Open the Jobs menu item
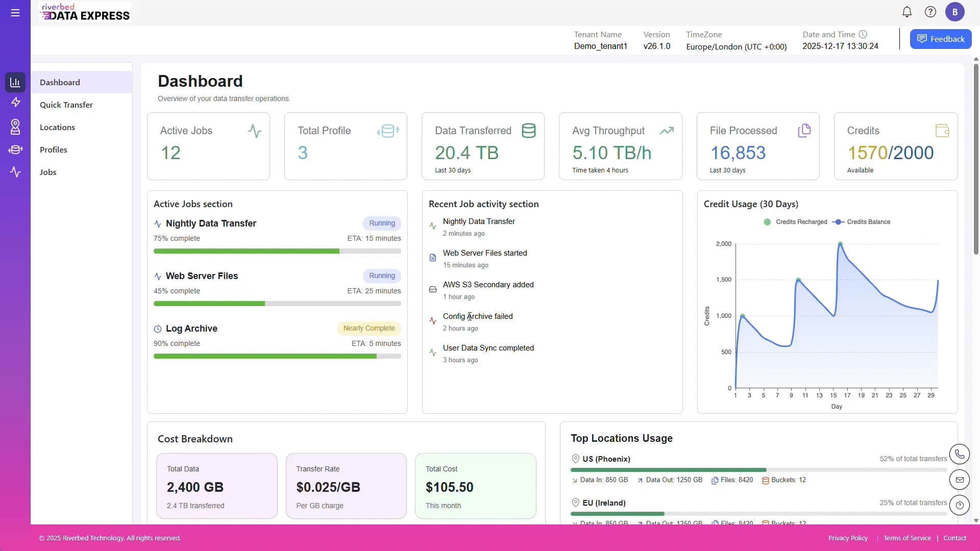Viewport: 980px width, 551px height. click(x=48, y=172)
